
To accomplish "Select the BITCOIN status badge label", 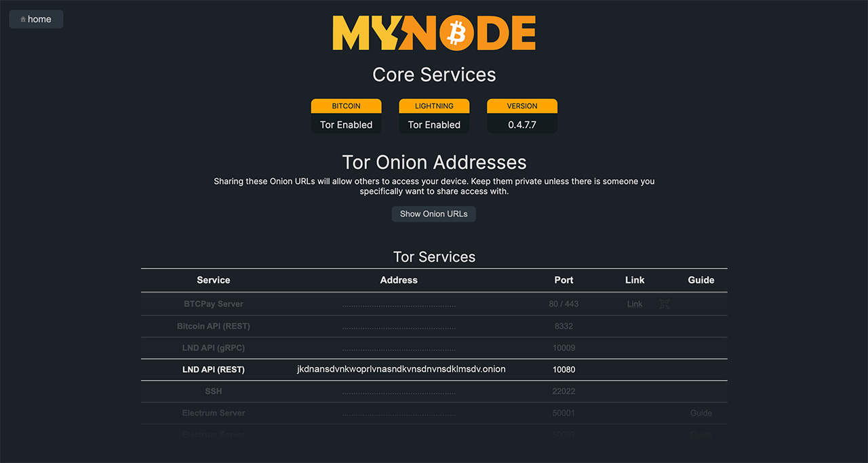I will [x=347, y=106].
